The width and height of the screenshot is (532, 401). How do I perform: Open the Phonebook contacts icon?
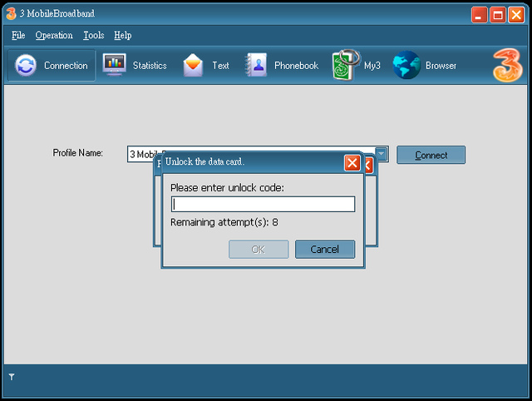pyautogui.click(x=256, y=65)
